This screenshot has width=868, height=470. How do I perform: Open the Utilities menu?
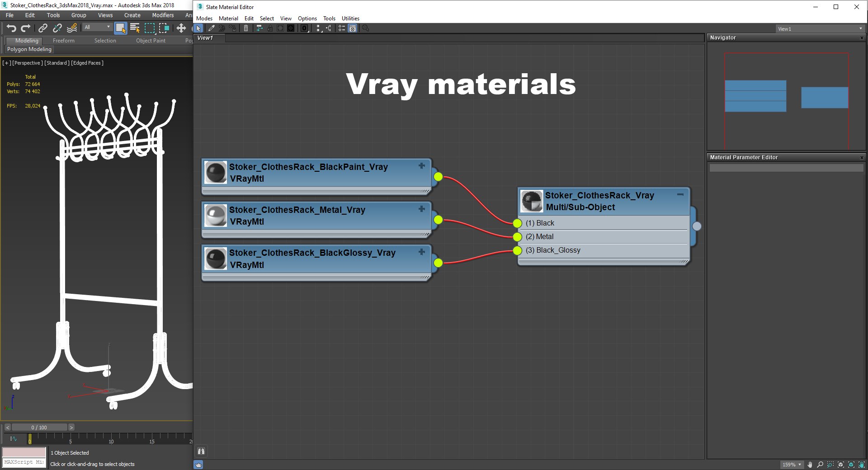coord(350,19)
